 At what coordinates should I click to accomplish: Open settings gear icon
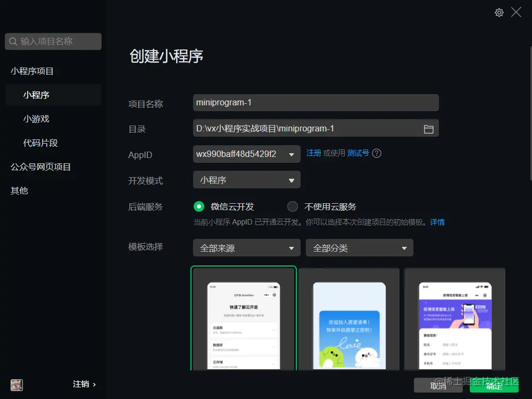tap(499, 13)
